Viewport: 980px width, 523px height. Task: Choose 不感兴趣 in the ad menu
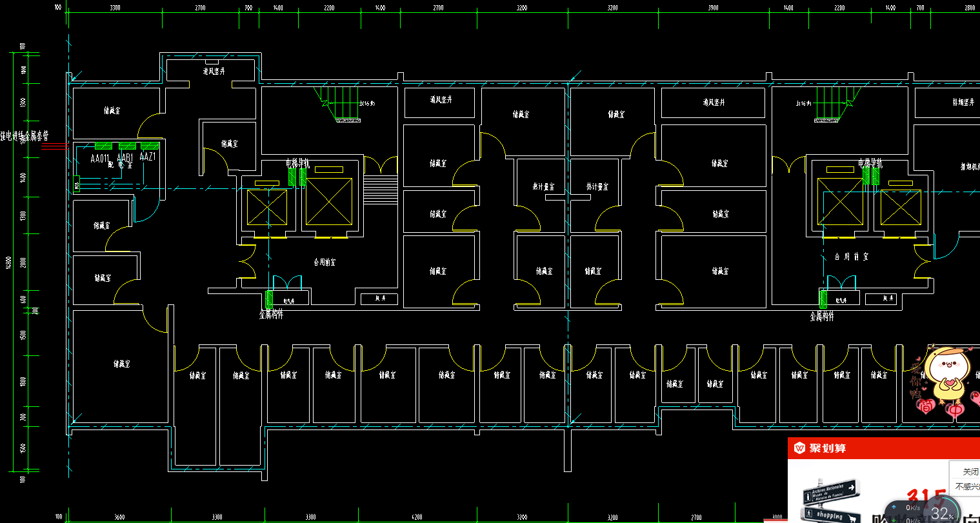click(x=968, y=487)
